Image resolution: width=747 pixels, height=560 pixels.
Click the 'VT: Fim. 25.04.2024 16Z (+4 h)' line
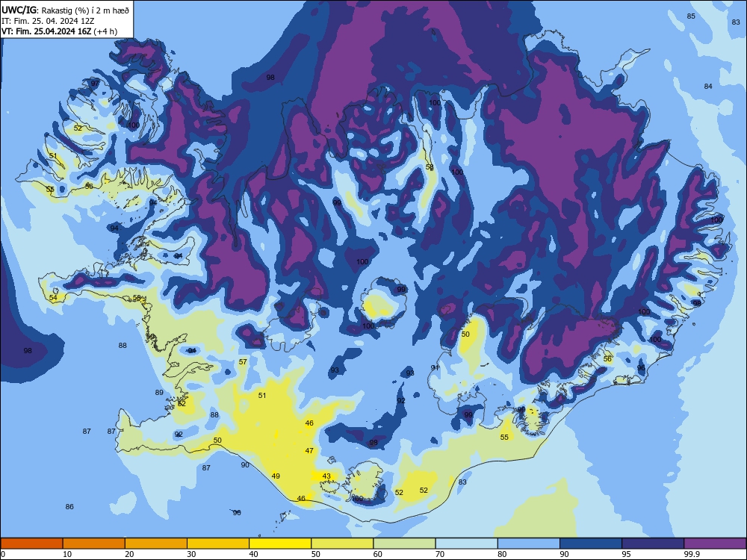coord(60,31)
